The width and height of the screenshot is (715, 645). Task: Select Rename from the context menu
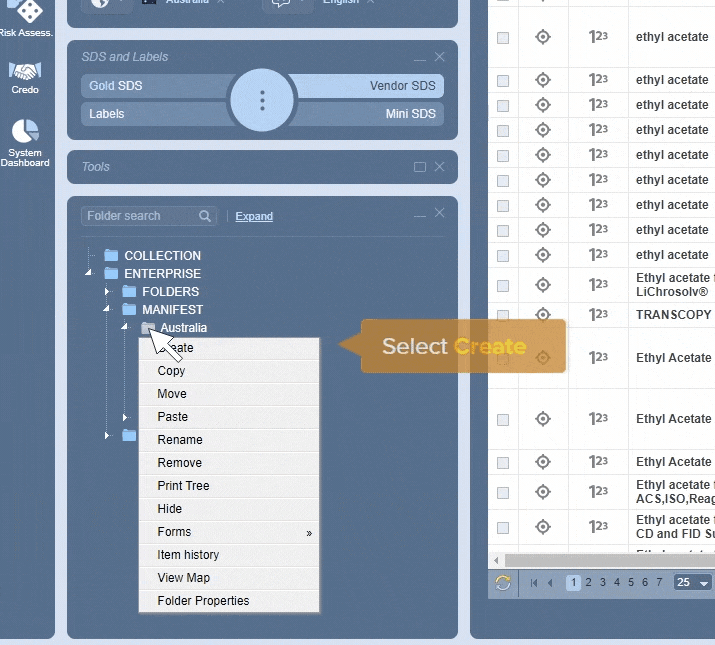[180, 440]
